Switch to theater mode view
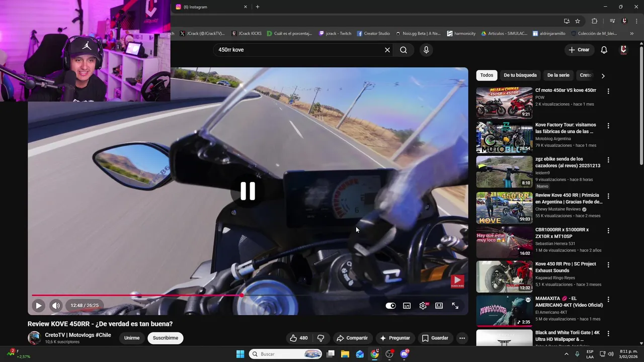The width and height of the screenshot is (644, 362). tap(439, 306)
